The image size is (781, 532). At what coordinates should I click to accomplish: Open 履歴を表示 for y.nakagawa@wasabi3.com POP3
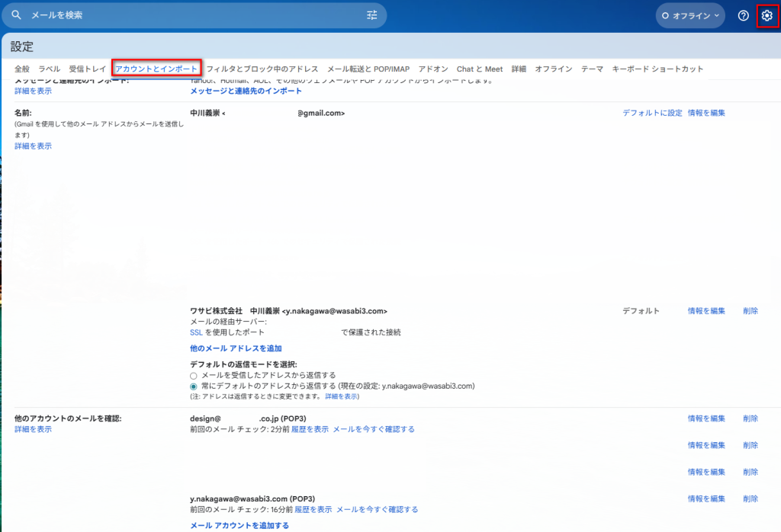(313, 509)
